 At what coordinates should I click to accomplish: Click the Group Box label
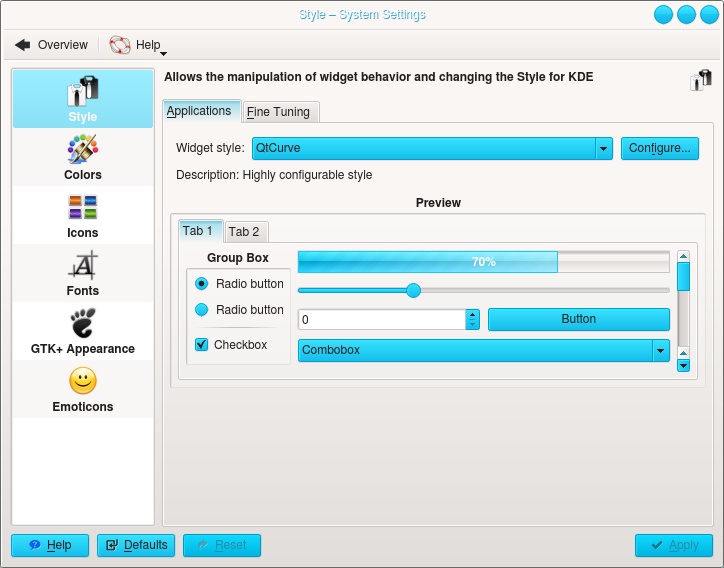[x=238, y=258]
